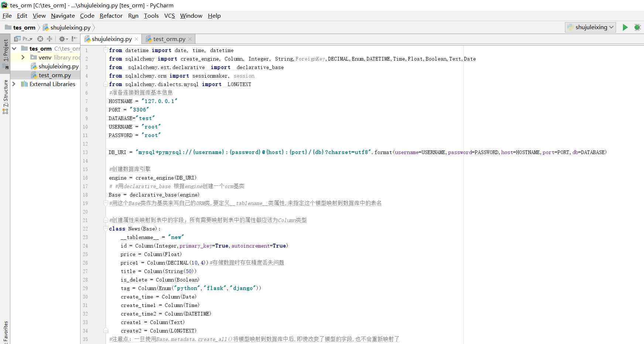Switch to the test_orm.py tab
Screen dimensions: 644x344
(x=169, y=39)
